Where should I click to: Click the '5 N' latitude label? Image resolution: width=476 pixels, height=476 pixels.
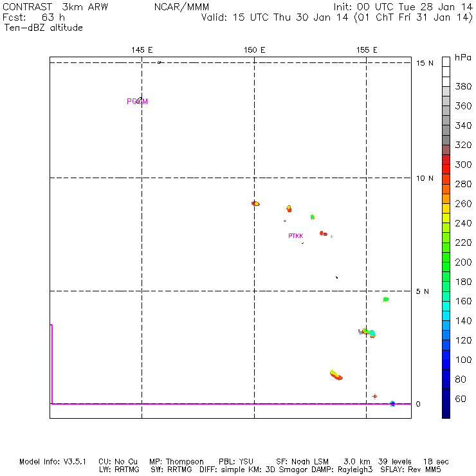[x=422, y=291]
